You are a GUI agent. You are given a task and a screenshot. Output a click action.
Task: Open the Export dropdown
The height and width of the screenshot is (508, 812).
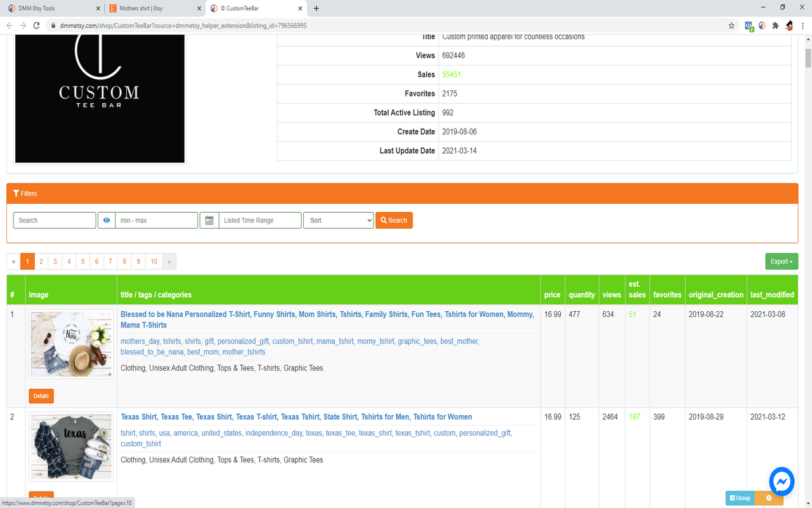[x=782, y=262]
